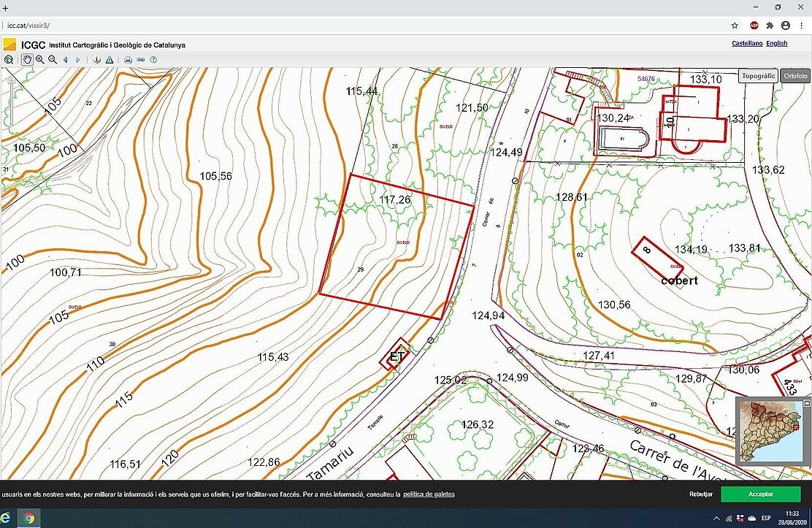Go to next map view arrow
Image resolution: width=812 pixels, height=528 pixels.
point(77,60)
